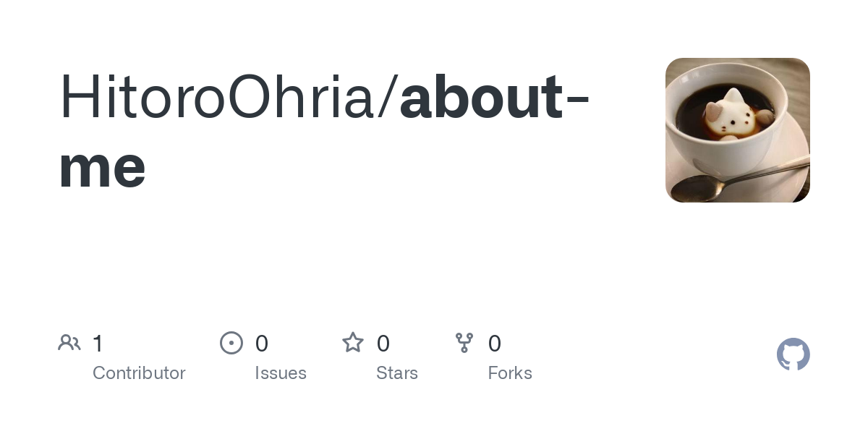Select the contributor count number 1
This screenshot has width=868, height=434.
click(98, 343)
